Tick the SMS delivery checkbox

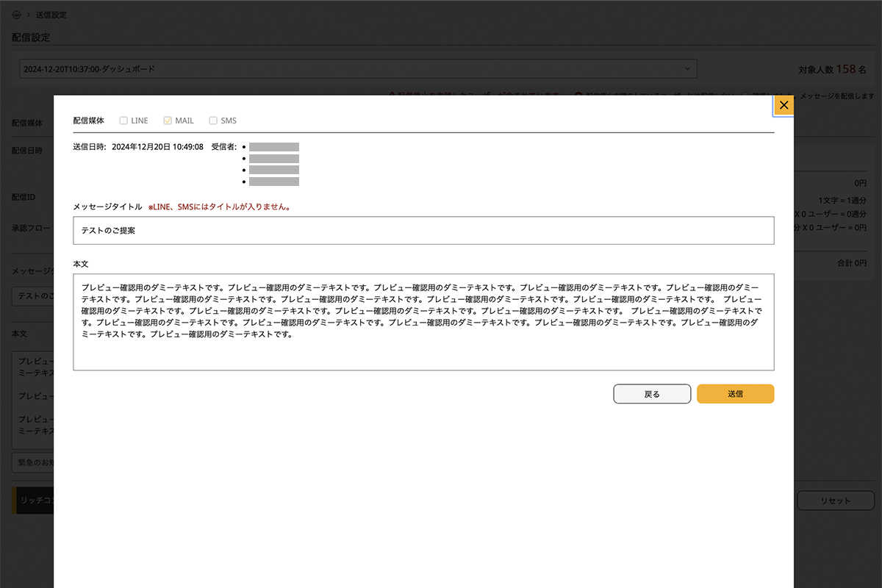pyautogui.click(x=213, y=121)
